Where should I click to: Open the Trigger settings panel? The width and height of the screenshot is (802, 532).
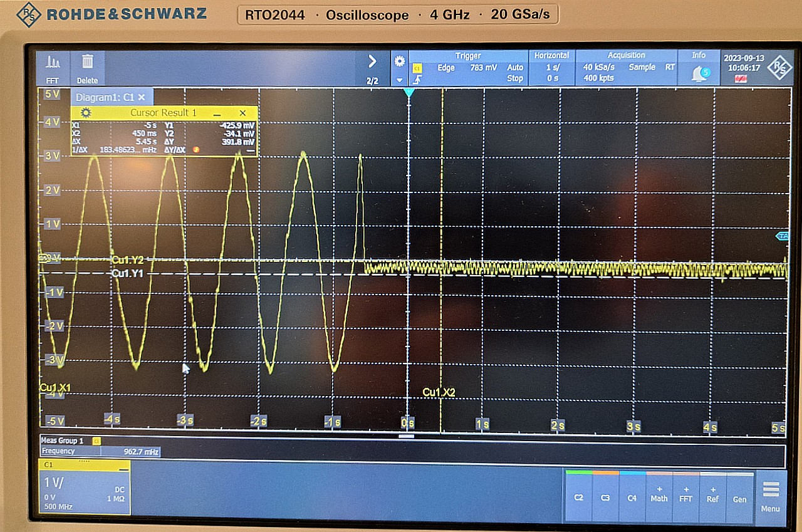click(x=468, y=68)
